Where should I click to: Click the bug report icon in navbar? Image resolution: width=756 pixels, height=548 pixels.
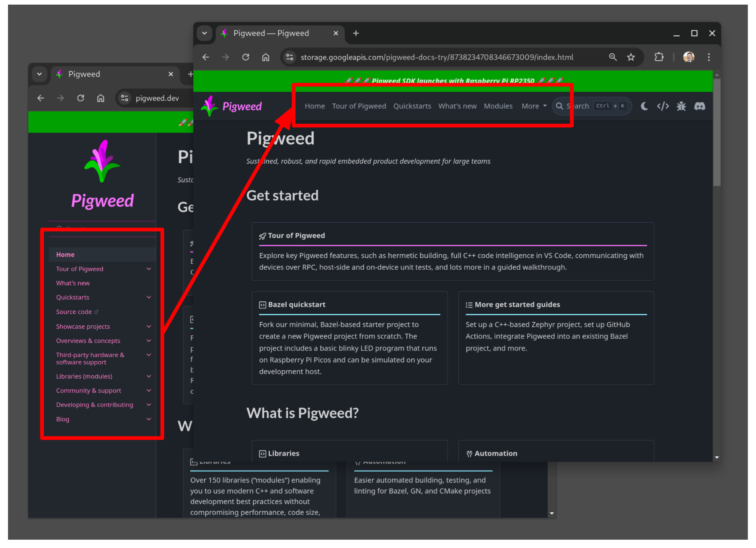[681, 106]
